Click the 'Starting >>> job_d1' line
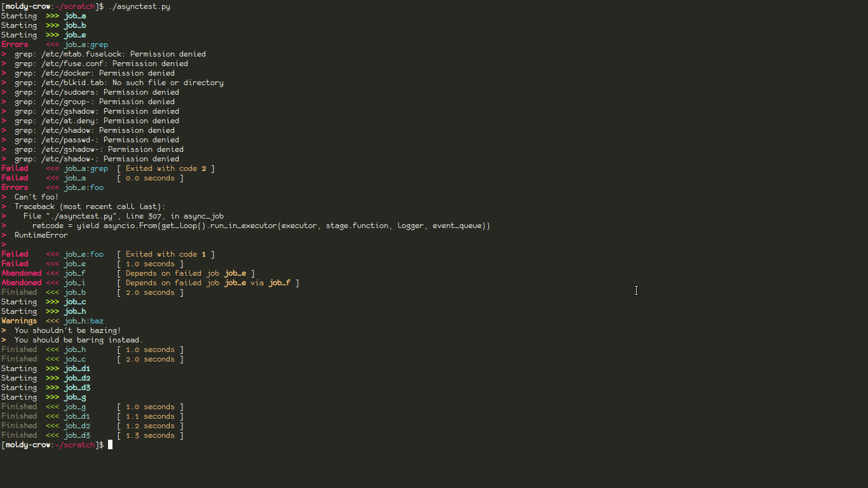The width and height of the screenshot is (868, 488). point(46,369)
